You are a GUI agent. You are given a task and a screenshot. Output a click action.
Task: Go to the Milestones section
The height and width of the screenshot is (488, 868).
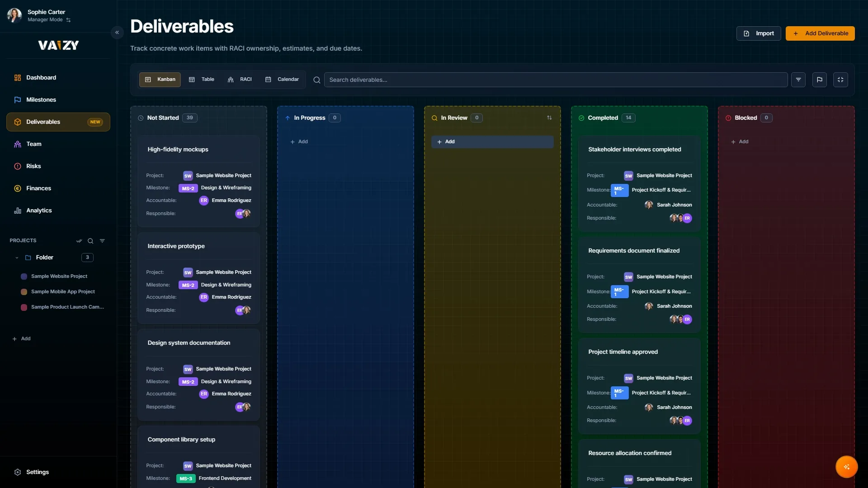(58, 100)
